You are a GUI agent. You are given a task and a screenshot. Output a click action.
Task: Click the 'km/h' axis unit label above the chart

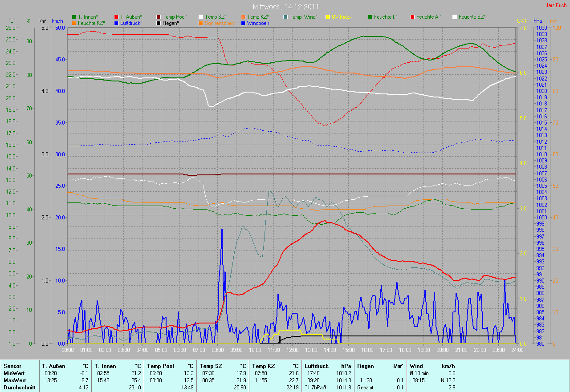click(x=57, y=21)
